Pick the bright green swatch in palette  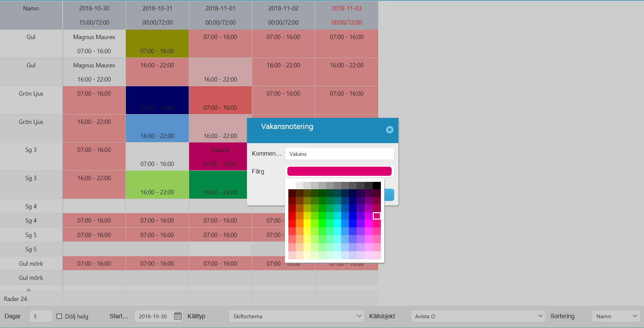pyautogui.click(x=322, y=224)
